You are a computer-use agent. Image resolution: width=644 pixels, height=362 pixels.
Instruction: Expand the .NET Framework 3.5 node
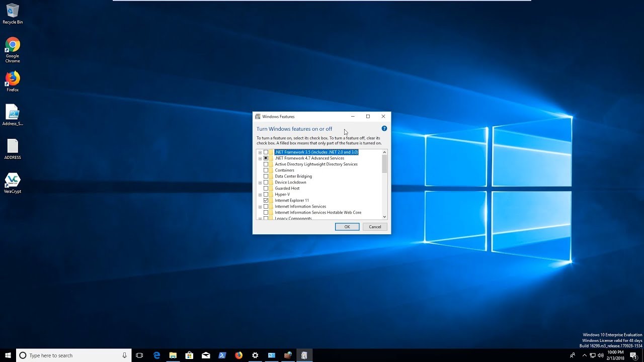260,152
